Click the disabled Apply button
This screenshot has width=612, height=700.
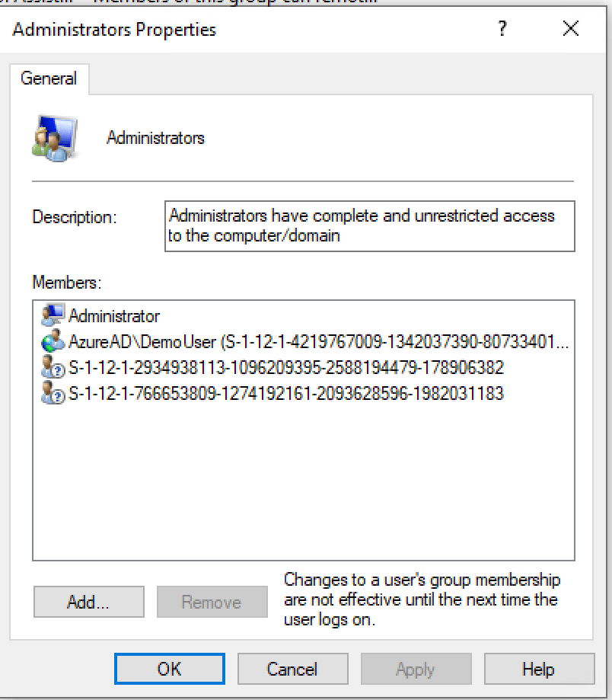point(416,668)
